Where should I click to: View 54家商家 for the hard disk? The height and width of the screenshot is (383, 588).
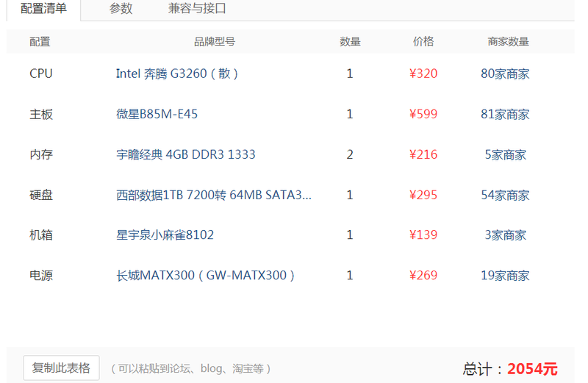[505, 196]
